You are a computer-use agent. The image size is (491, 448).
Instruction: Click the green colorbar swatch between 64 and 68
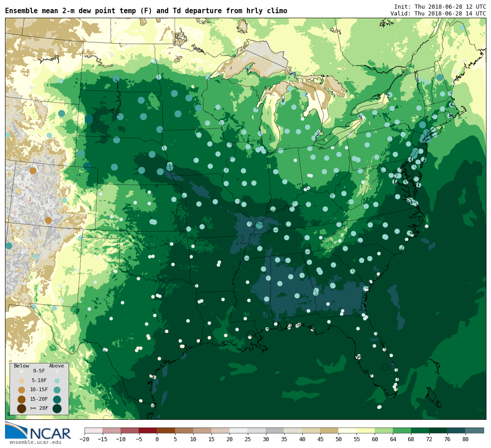click(402, 430)
